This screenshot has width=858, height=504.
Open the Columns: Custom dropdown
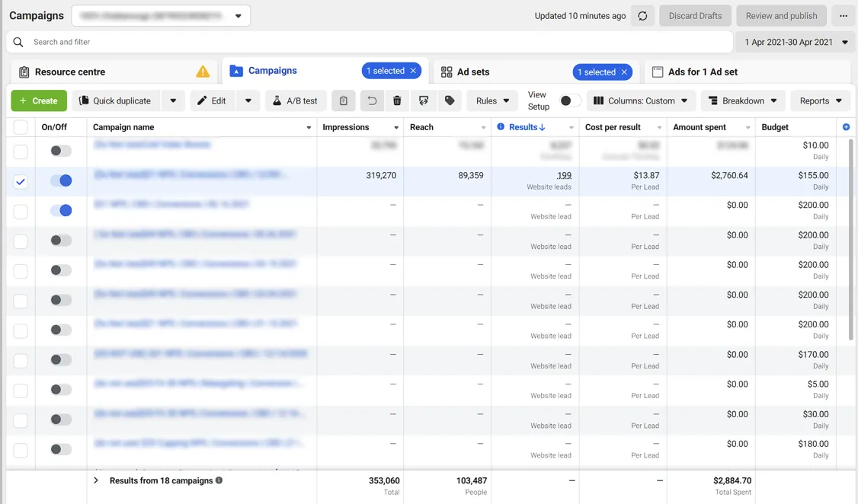coord(641,100)
